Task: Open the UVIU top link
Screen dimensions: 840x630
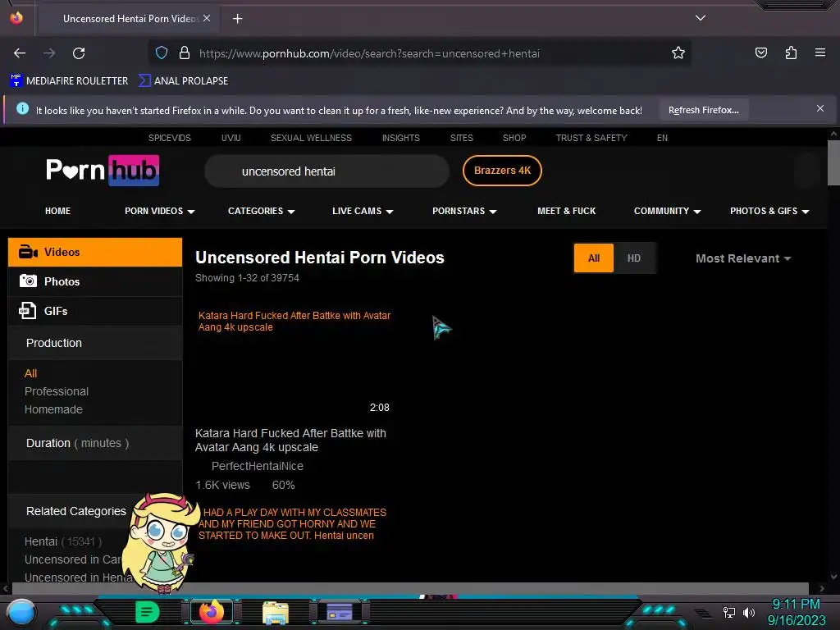Action: click(x=231, y=138)
